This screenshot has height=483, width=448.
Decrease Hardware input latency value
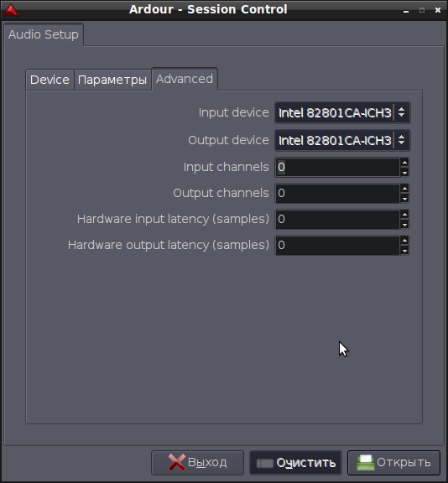(405, 225)
